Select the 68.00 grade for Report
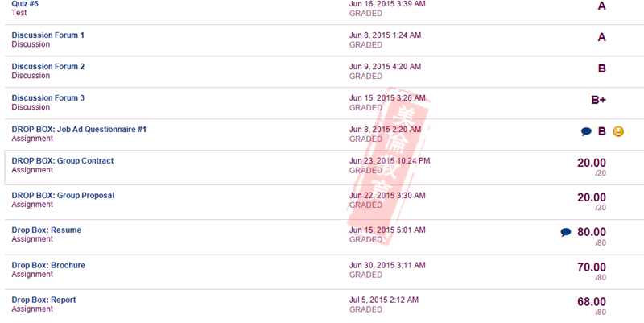Screen dimensions: 644x323 click(592, 302)
